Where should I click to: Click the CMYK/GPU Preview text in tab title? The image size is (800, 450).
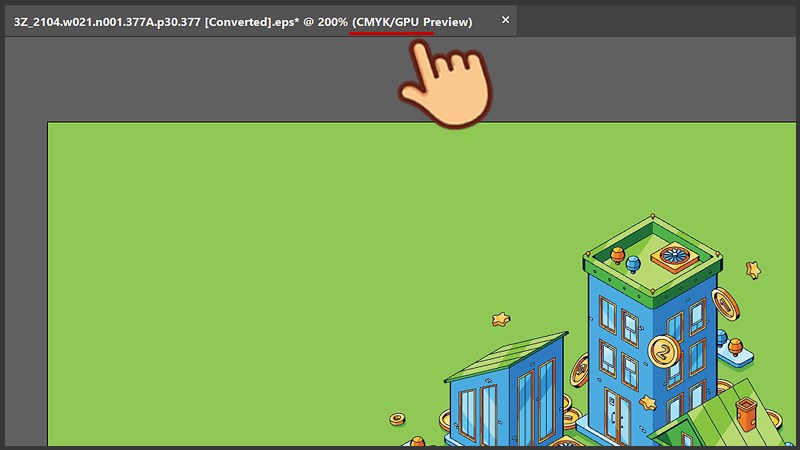pos(412,21)
